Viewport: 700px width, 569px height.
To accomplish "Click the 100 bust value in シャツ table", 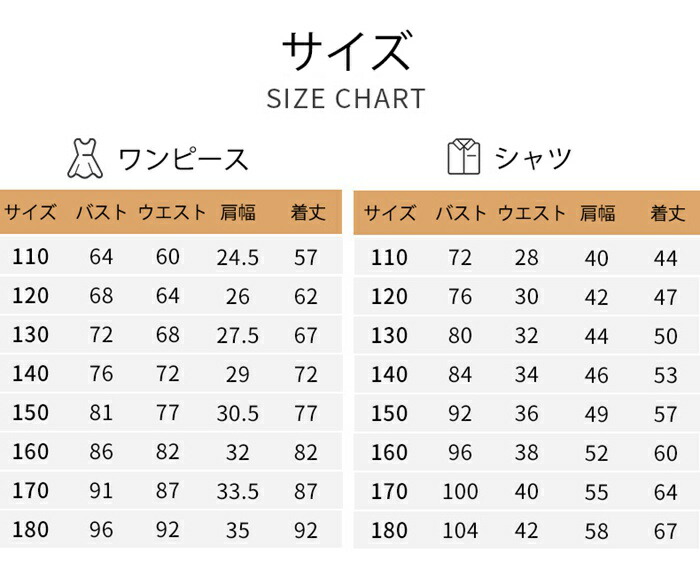I will [460, 492].
